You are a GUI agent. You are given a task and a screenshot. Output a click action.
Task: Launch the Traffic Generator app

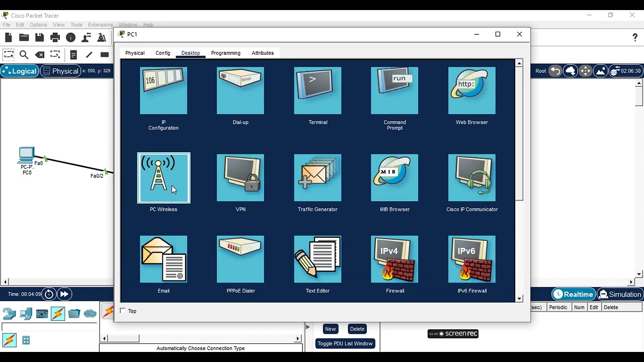(317, 178)
